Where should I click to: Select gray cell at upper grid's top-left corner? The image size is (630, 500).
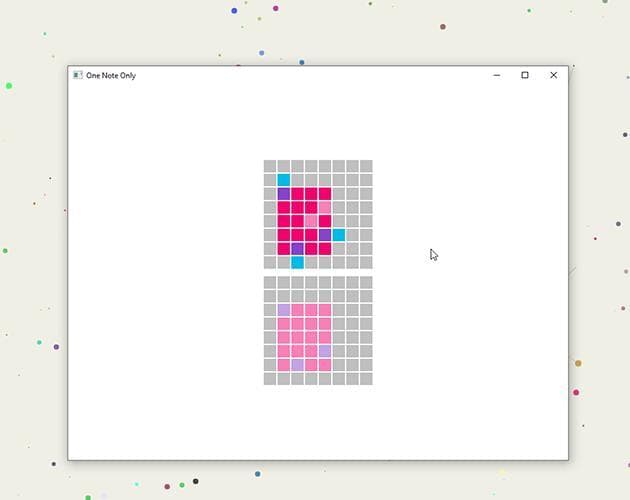(x=270, y=166)
